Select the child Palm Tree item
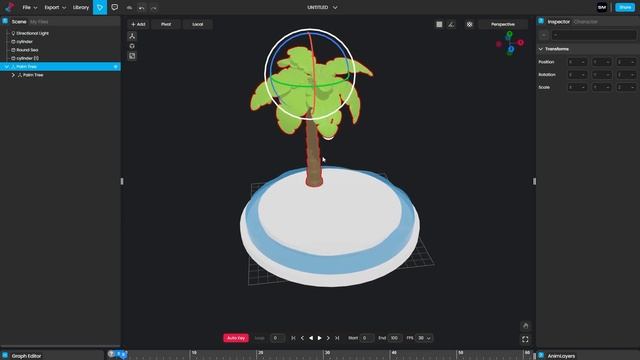 pos(33,75)
